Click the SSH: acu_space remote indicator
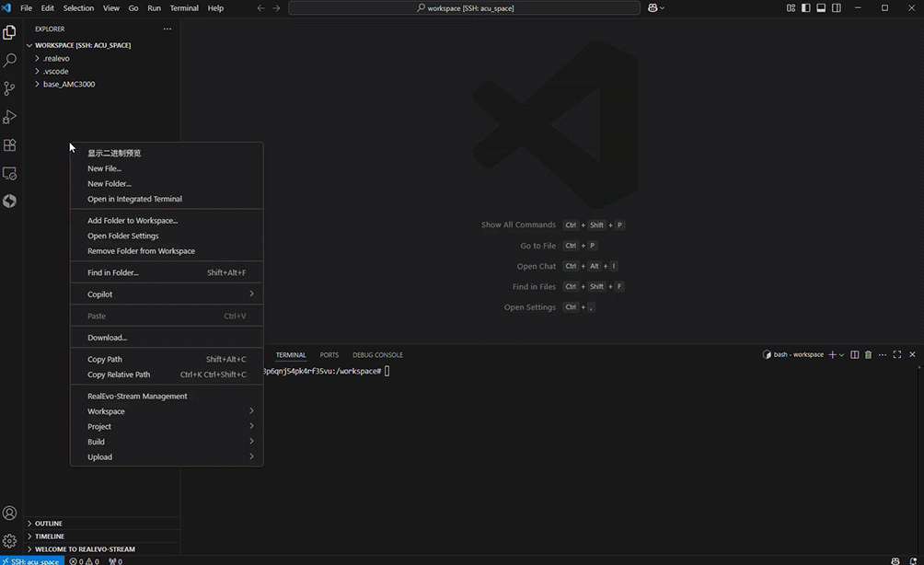Viewport: 924px width, 565px height. [32, 561]
